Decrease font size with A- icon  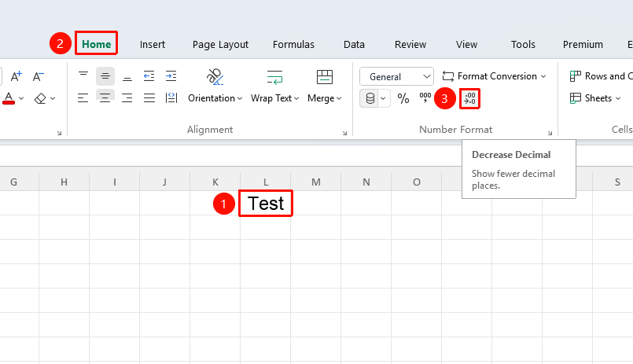(39, 76)
